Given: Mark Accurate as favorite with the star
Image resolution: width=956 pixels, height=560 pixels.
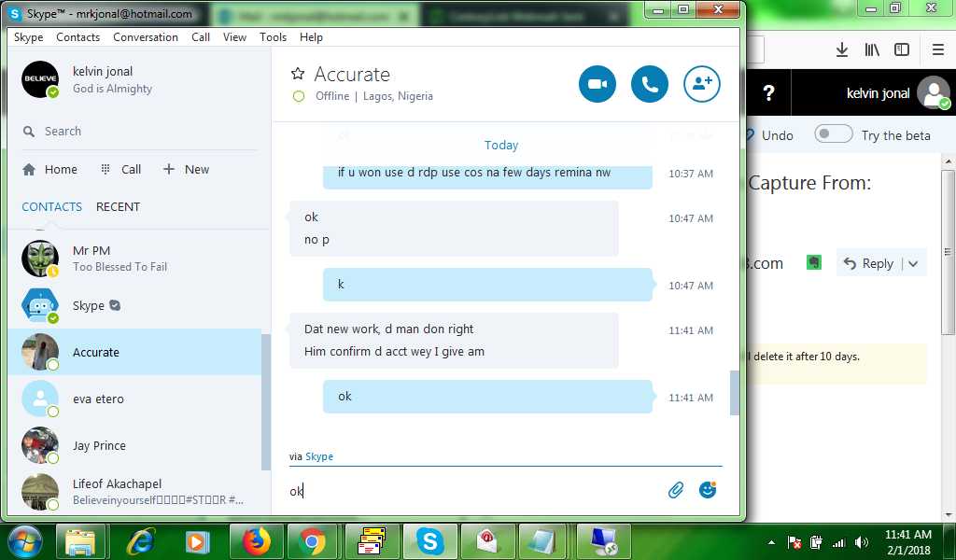Looking at the screenshot, I should [x=298, y=75].
